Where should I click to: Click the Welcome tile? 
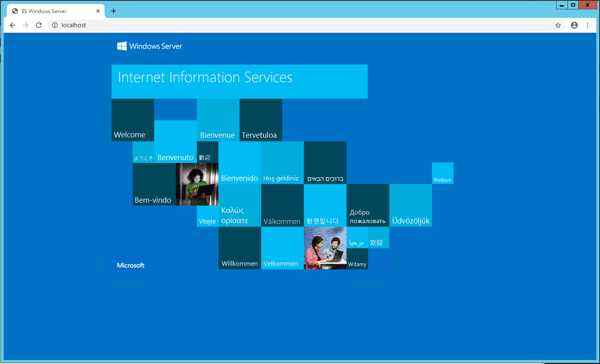[x=133, y=120]
